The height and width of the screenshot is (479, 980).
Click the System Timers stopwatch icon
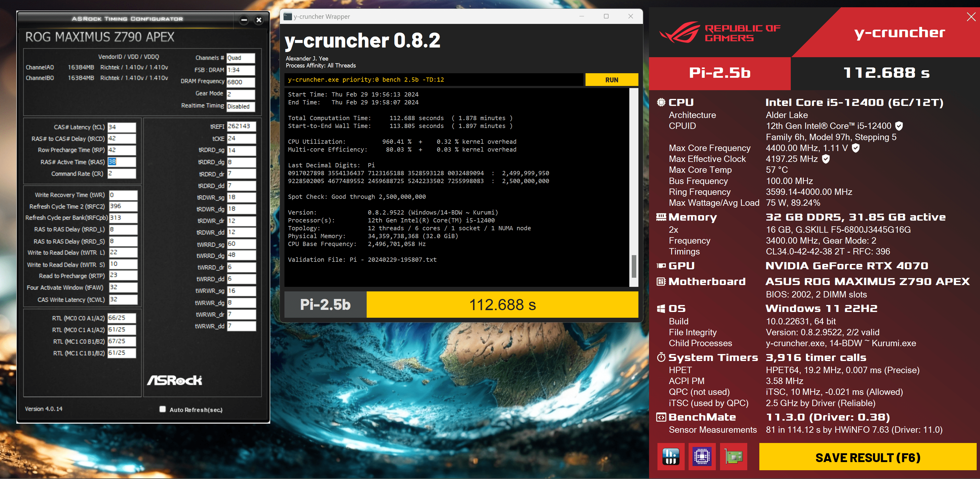pyautogui.click(x=661, y=357)
